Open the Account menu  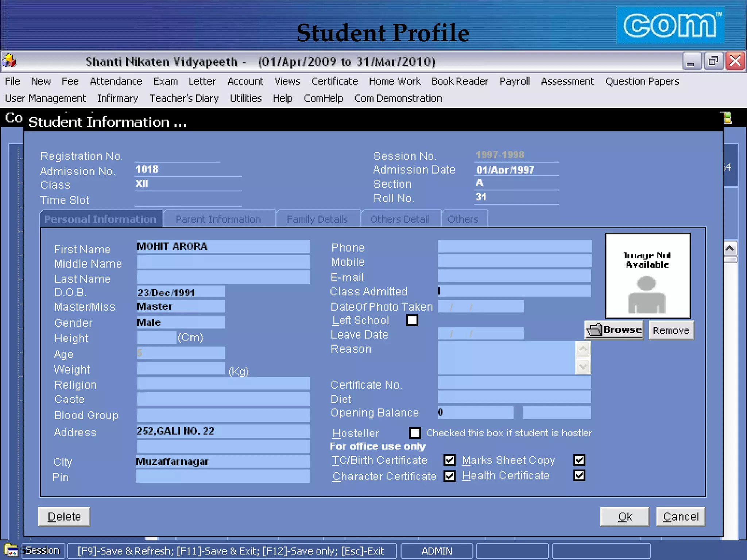coord(245,81)
